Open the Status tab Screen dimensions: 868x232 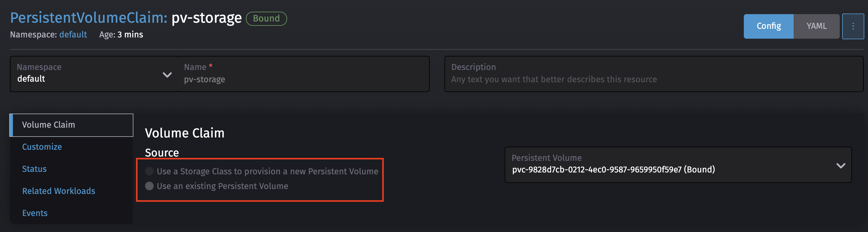click(34, 169)
